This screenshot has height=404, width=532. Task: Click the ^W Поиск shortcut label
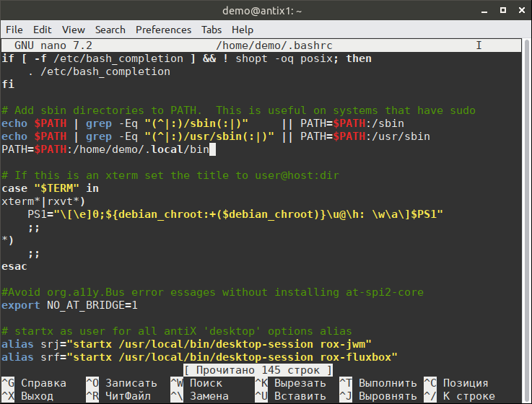196,383
